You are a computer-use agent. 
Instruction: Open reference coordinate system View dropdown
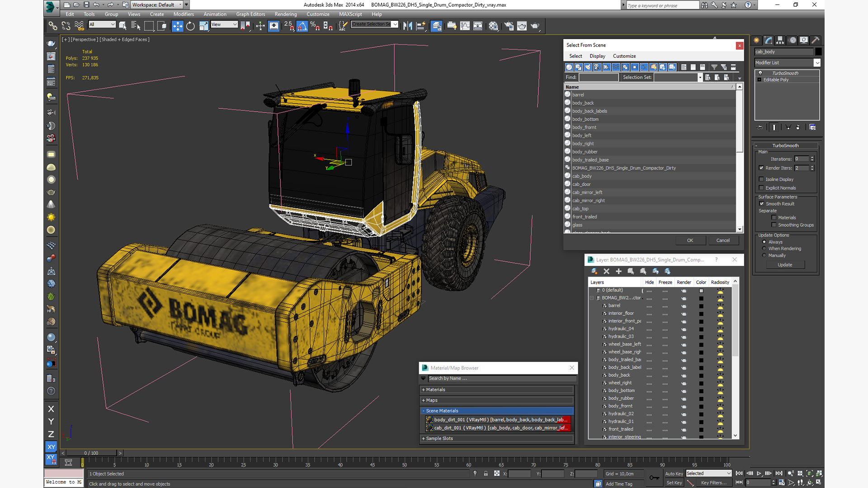(x=224, y=24)
